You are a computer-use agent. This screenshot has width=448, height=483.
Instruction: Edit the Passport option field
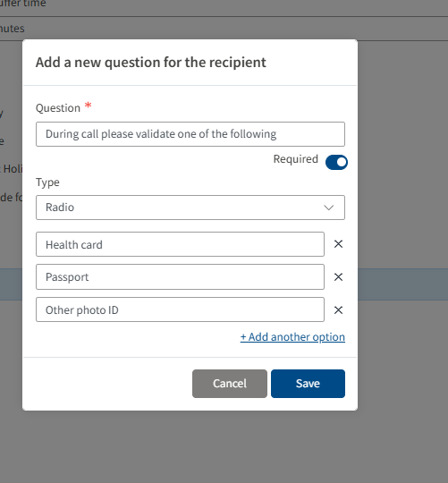[x=180, y=277]
